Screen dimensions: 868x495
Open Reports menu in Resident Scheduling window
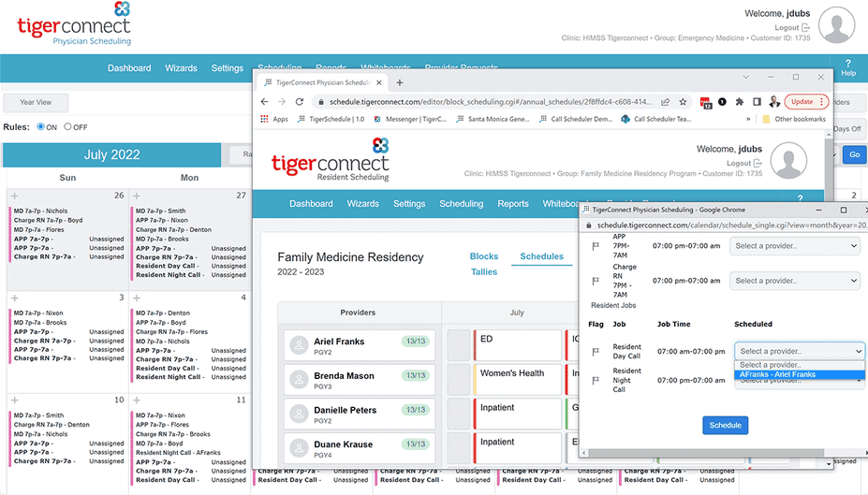[x=513, y=204]
